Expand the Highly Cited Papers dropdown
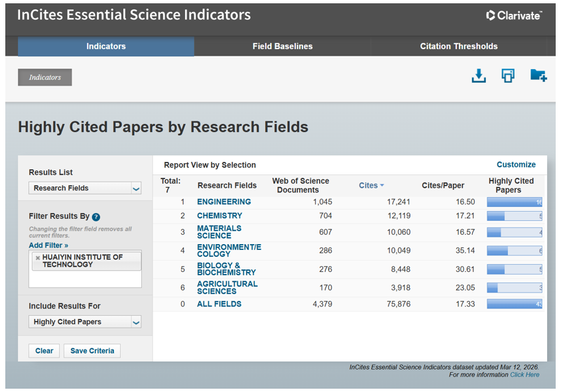This screenshot has width=561, height=392. 85,322
